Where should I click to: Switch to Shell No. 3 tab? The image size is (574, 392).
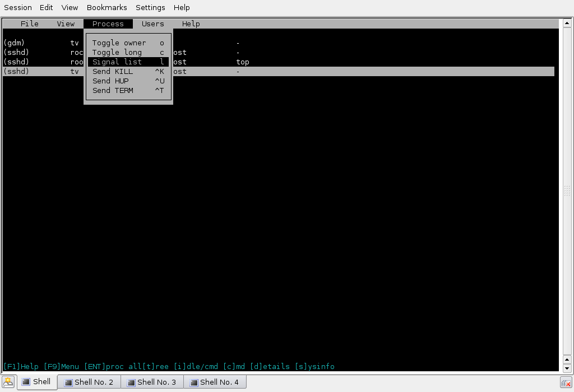coord(152,382)
